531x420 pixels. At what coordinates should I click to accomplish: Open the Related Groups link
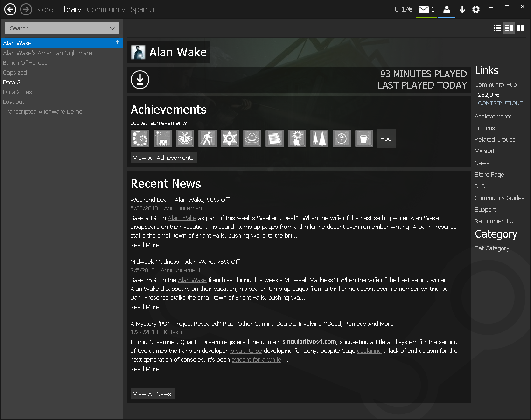click(x=495, y=140)
